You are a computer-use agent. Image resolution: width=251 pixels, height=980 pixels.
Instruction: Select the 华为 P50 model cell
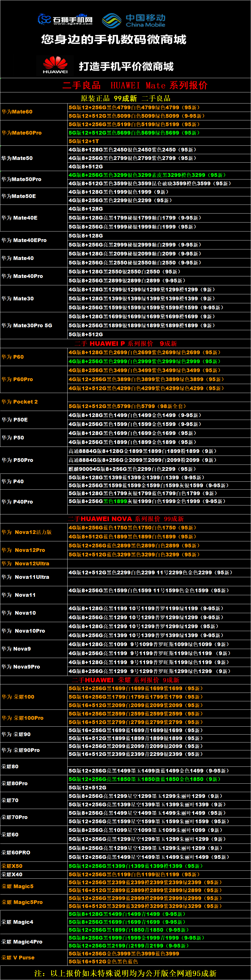(x=34, y=438)
